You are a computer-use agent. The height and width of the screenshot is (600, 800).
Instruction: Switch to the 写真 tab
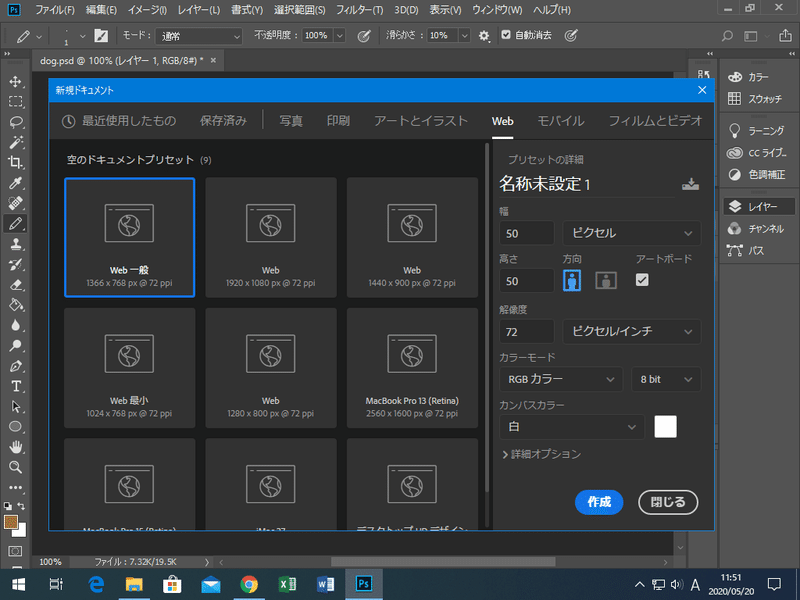click(x=291, y=121)
